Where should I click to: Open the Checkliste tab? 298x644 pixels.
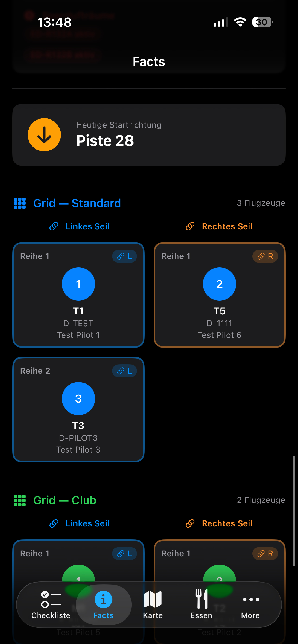[51, 605]
